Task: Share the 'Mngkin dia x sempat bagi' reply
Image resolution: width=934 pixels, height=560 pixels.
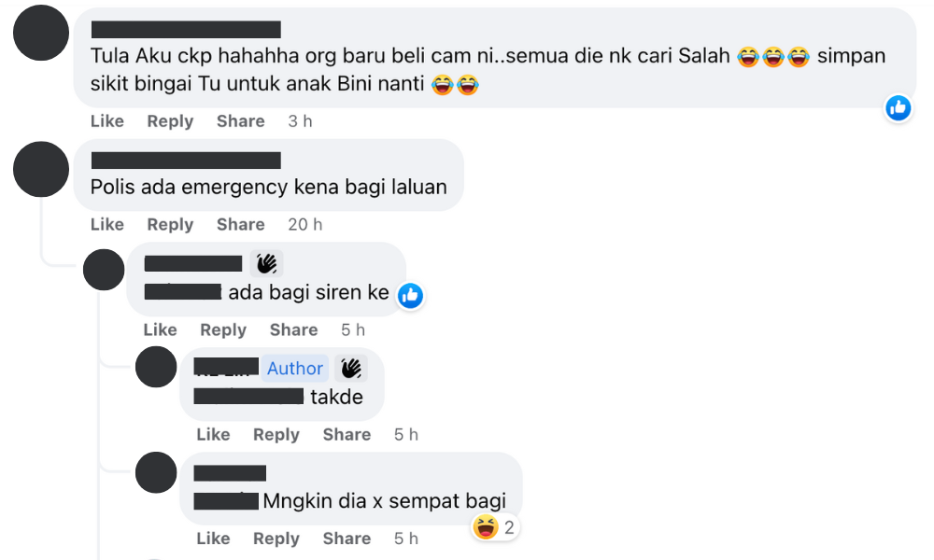Action: (347, 539)
